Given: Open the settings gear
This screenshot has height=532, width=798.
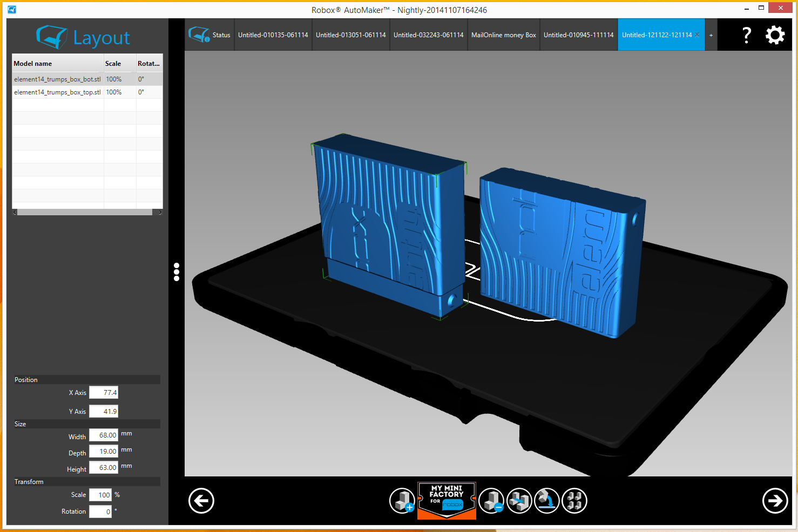Looking at the screenshot, I should click(775, 35).
